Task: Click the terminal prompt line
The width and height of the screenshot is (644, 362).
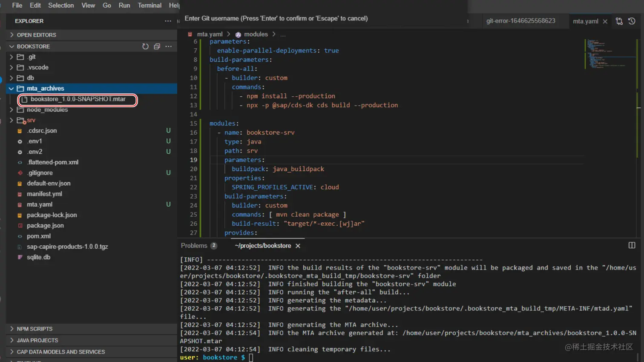Action: pyautogui.click(x=216, y=357)
